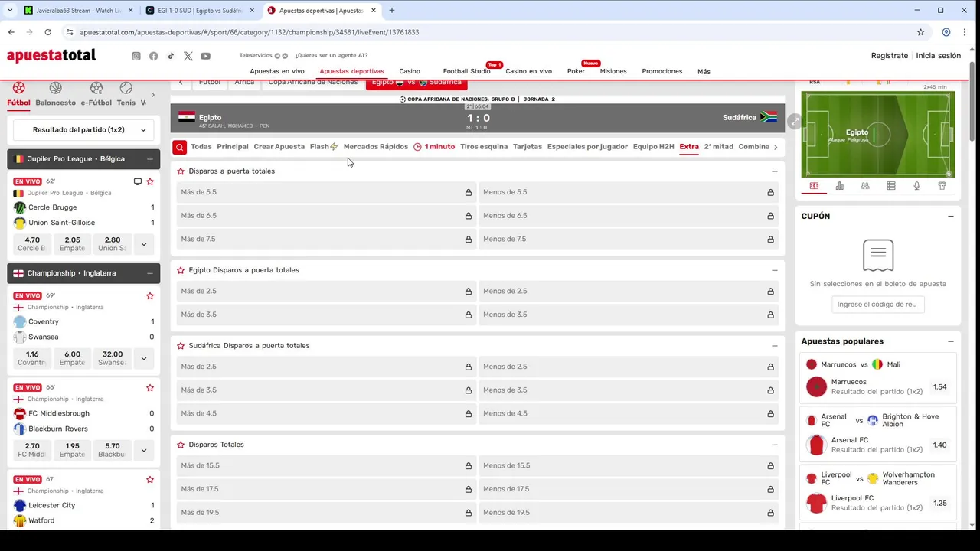Click the browser address bar
Viewport: 980px width, 551px height.
pyautogui.click(x=490, y=32)
